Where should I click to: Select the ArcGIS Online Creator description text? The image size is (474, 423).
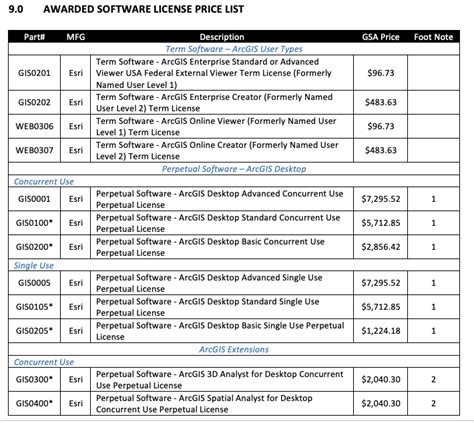click(x=217, y=151)
